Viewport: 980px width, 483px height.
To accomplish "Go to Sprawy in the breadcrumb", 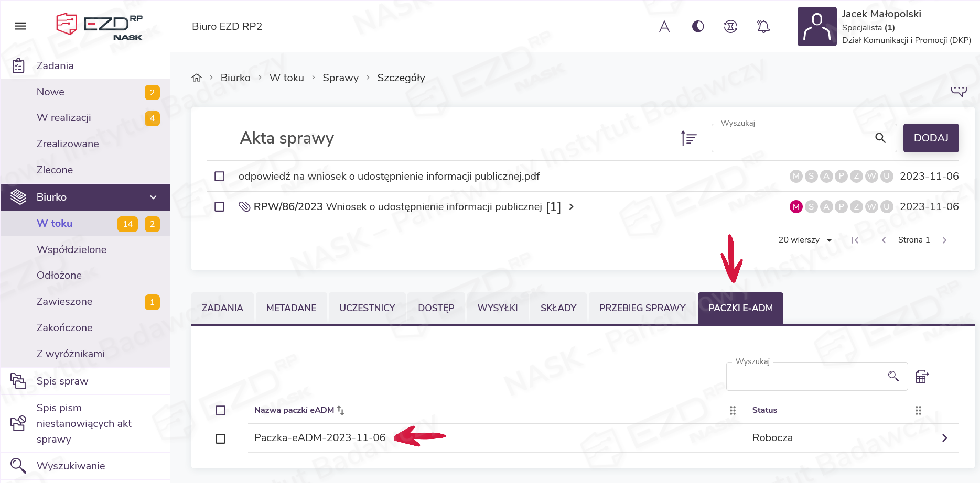I will 340,78.
